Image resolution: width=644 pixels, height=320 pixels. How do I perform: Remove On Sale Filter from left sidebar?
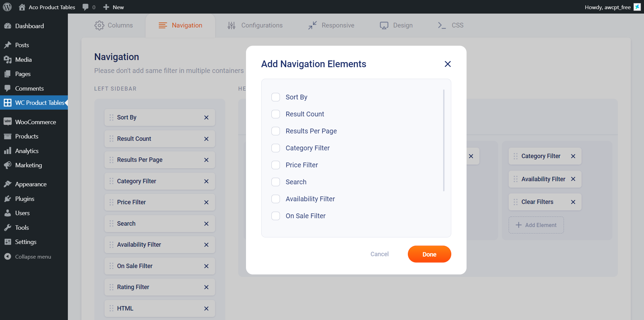click(x=206, y=266)
